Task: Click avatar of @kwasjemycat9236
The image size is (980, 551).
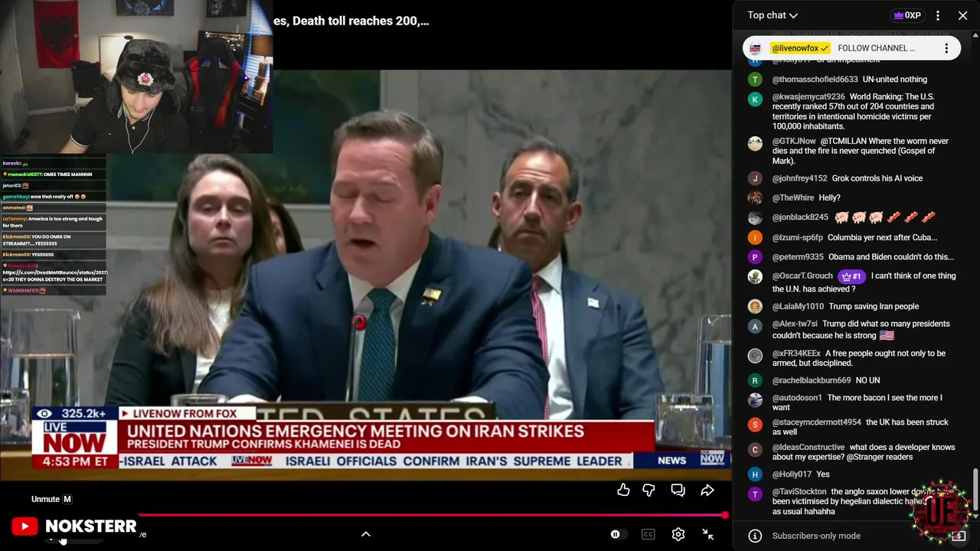Action: click(x=755, y=99)
